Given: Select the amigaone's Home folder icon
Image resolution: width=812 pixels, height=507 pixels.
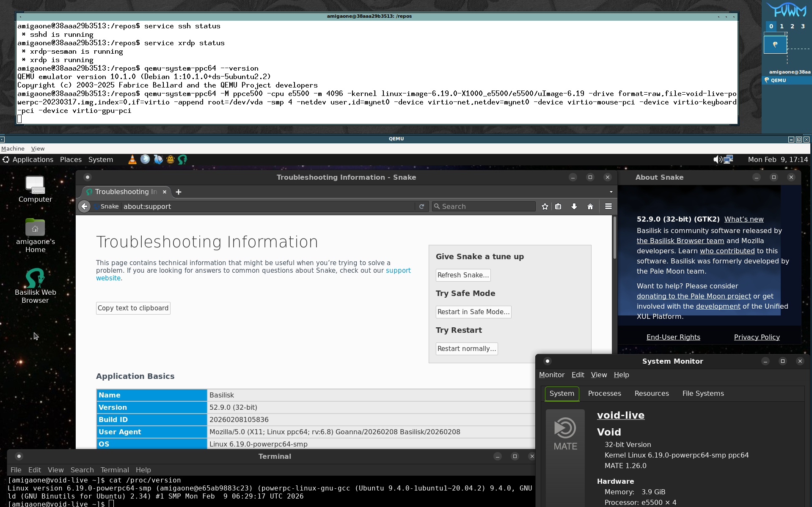Looking at the screenshot, I should click(x=35, y=236).
